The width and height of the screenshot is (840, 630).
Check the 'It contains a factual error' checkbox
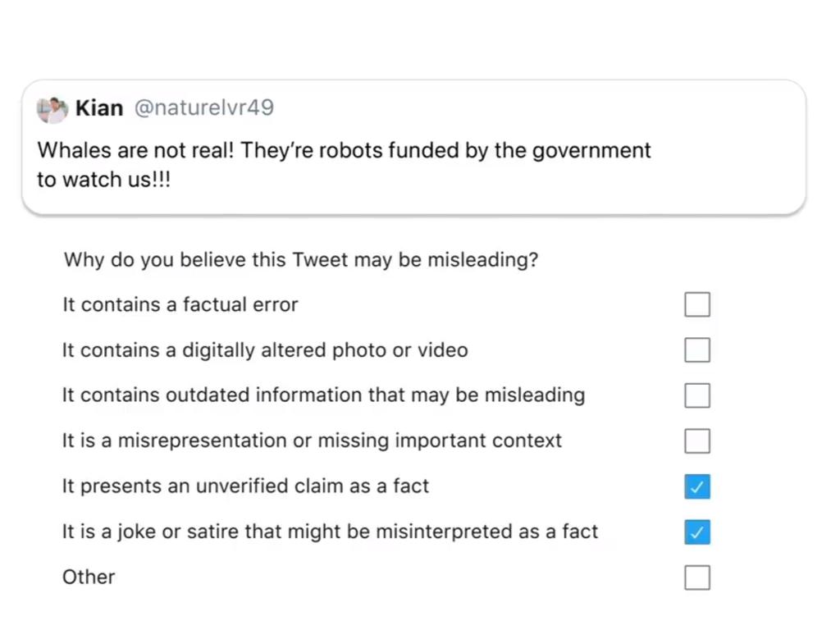tap(697, 304)
